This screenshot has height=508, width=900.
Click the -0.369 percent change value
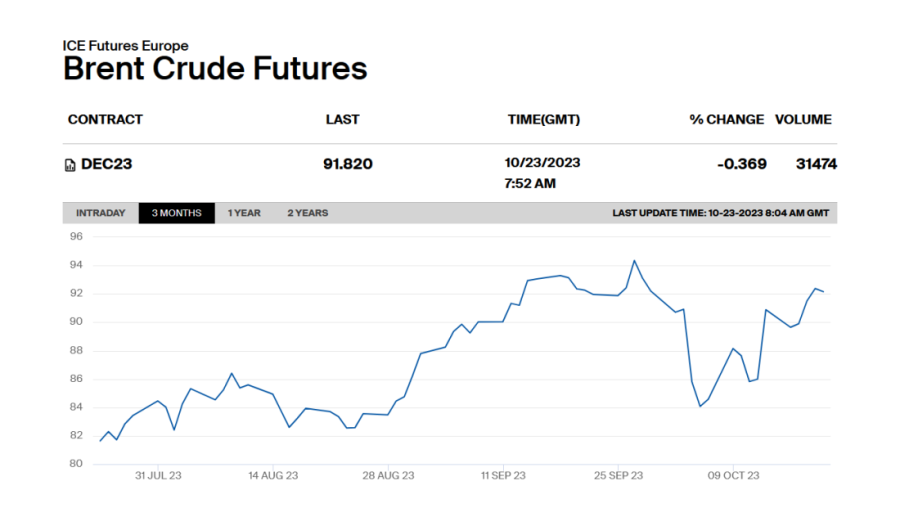(742, 164)
